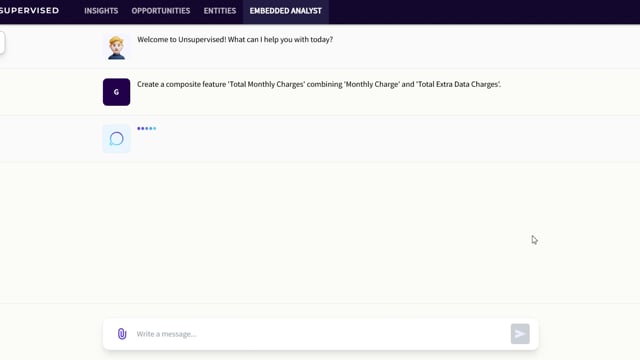
Task: Click the collapsed side panel edge
Action: (2, 43)
